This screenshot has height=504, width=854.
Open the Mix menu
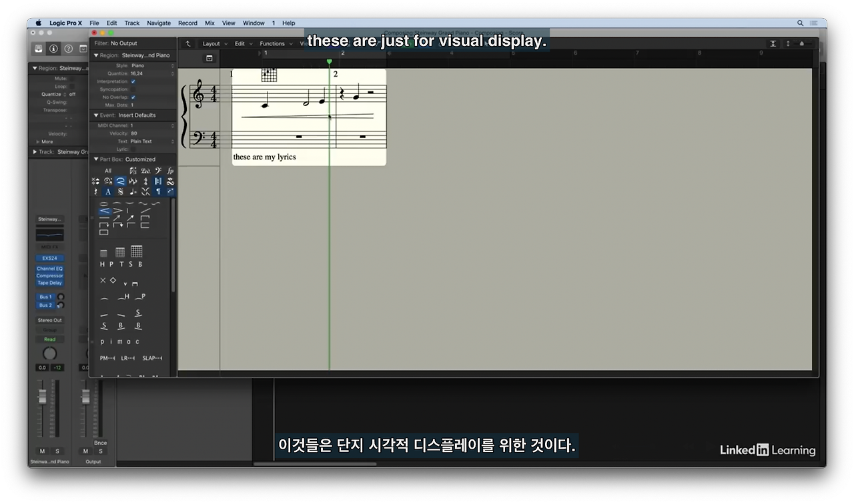[209, 23]
